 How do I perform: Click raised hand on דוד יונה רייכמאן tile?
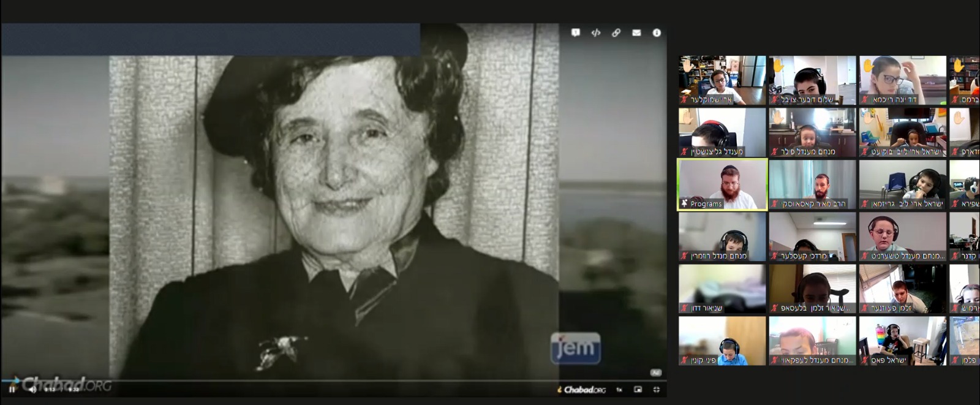coord(868,65)
